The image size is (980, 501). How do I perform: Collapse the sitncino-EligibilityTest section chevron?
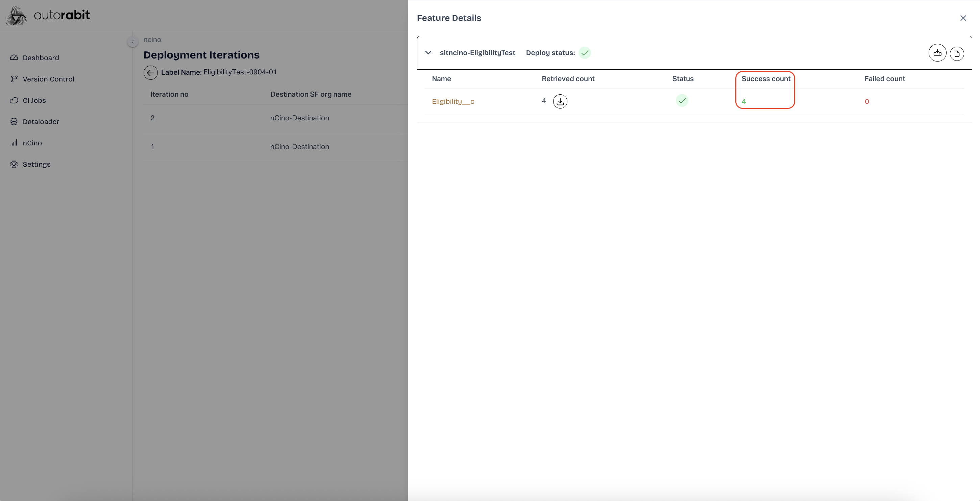428,52
